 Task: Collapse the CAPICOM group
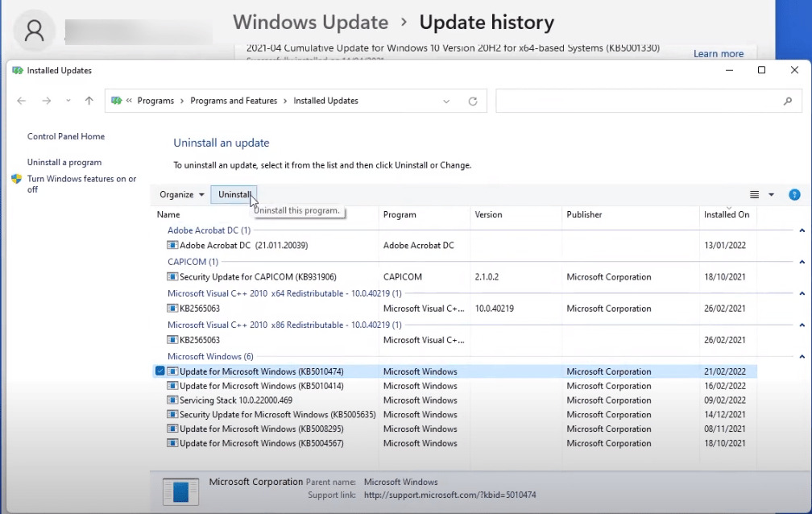802,262
